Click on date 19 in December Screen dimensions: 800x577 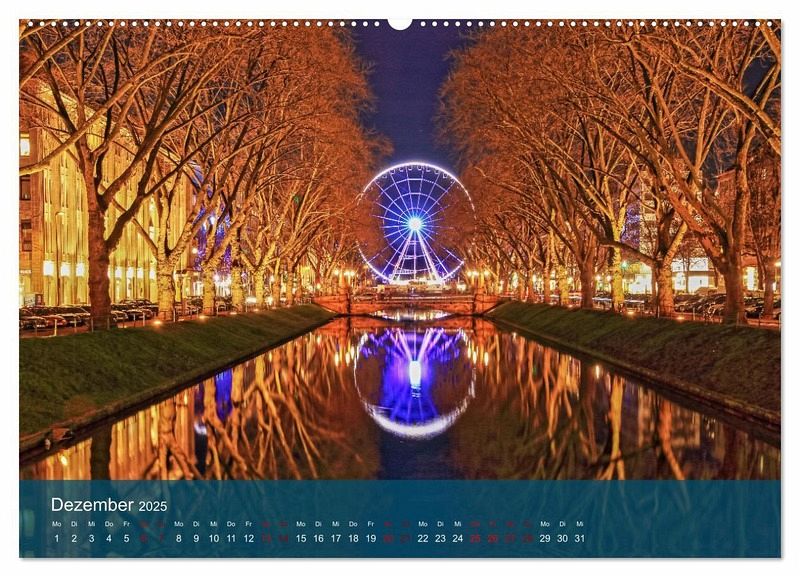click(370, 538)
